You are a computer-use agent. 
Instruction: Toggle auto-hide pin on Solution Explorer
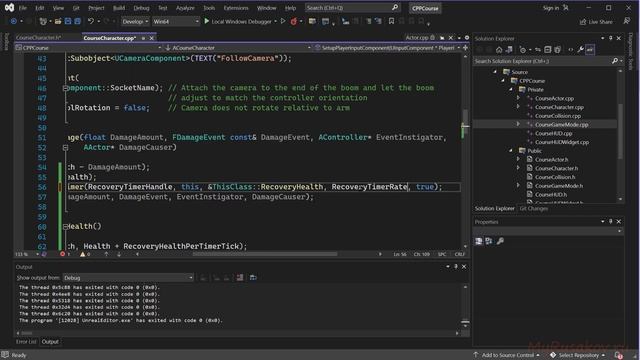tap(611, 38)
